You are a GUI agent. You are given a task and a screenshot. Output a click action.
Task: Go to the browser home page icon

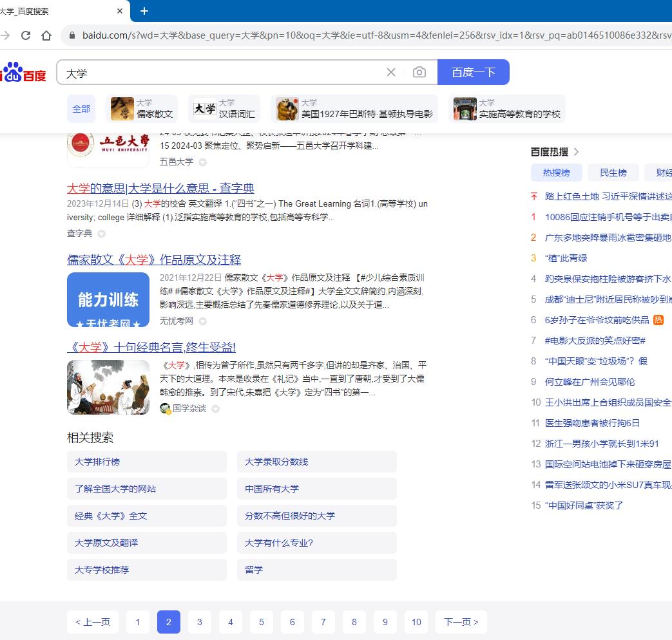point(46,35)
